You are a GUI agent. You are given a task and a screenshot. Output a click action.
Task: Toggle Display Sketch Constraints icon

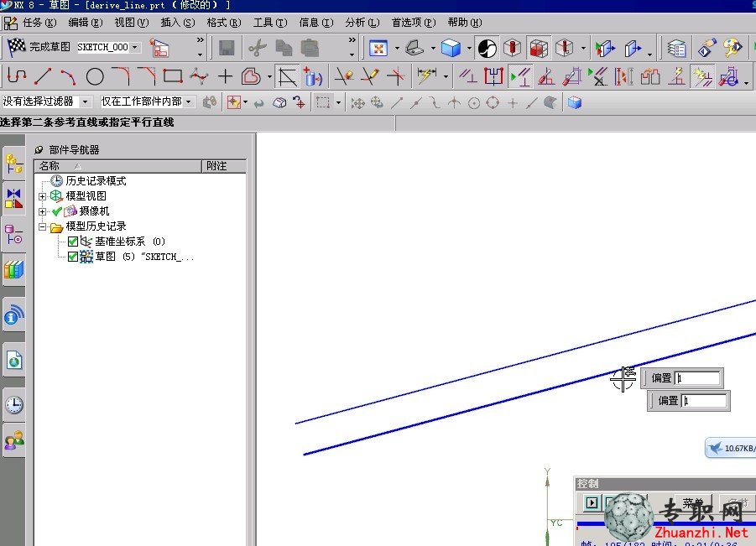click(x=519, y=76)
